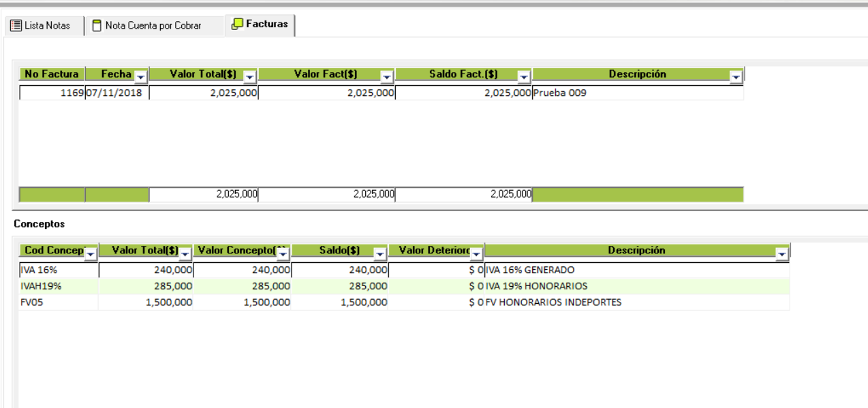
Task: Select the Facturas tab
Action: coord(260,24)
